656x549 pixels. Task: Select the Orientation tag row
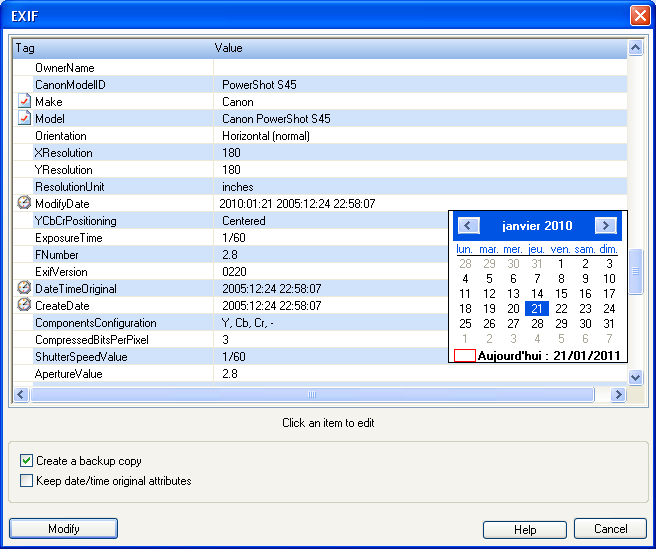[320, 136]
